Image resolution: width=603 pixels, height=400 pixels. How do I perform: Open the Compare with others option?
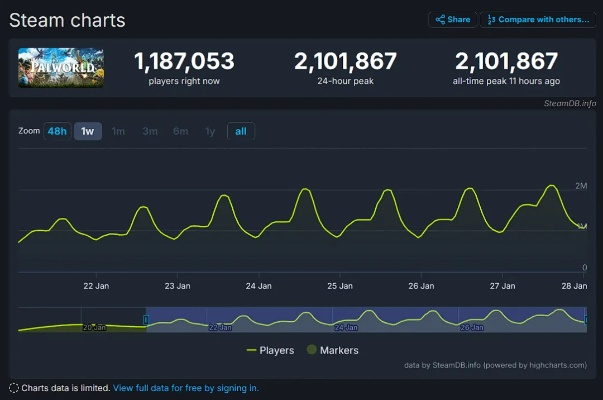click(x=538, y=19)
